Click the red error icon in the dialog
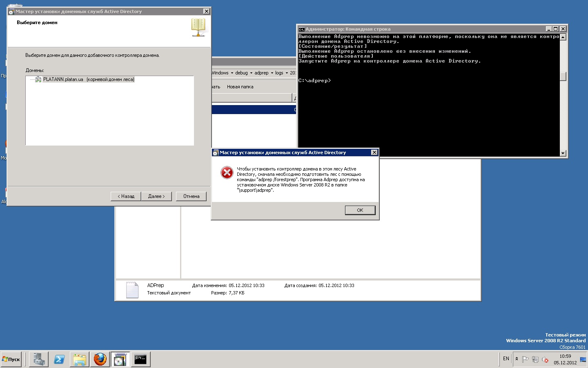Image resolution: width=588 pixels, height=368 pixels. [227, 173]
